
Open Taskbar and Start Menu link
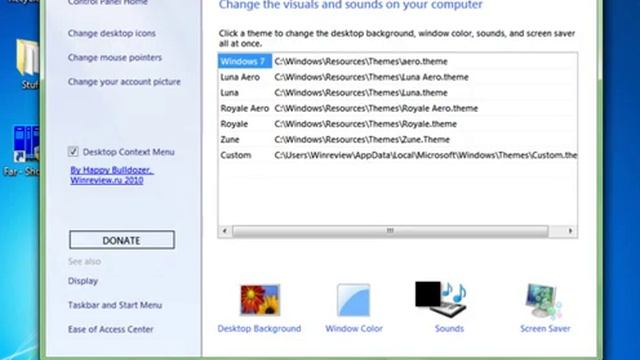115,305
